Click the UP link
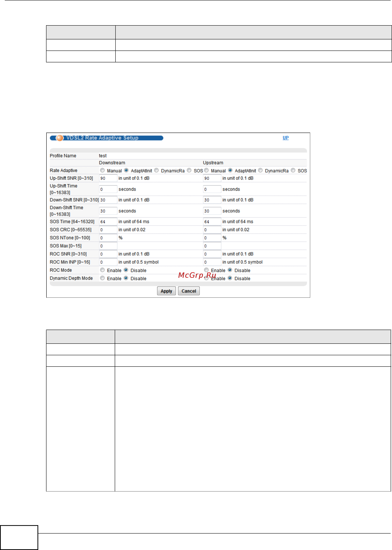The width and height of the screenshot is (392, 550). tap(285, 138)
